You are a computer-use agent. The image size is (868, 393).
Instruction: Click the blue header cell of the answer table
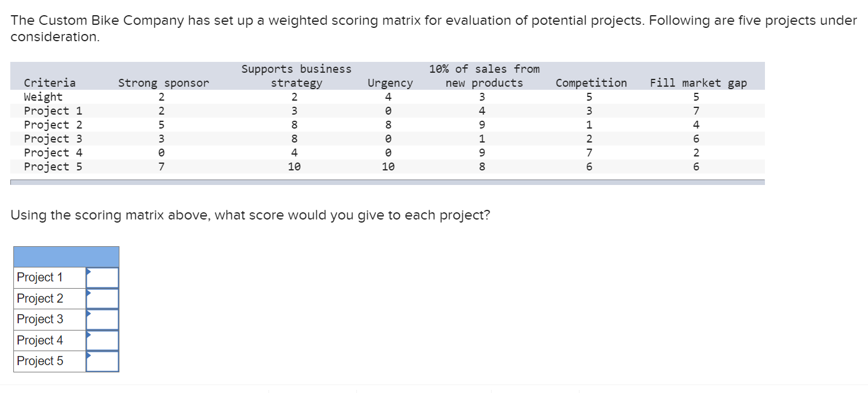[x=66, y=257]
